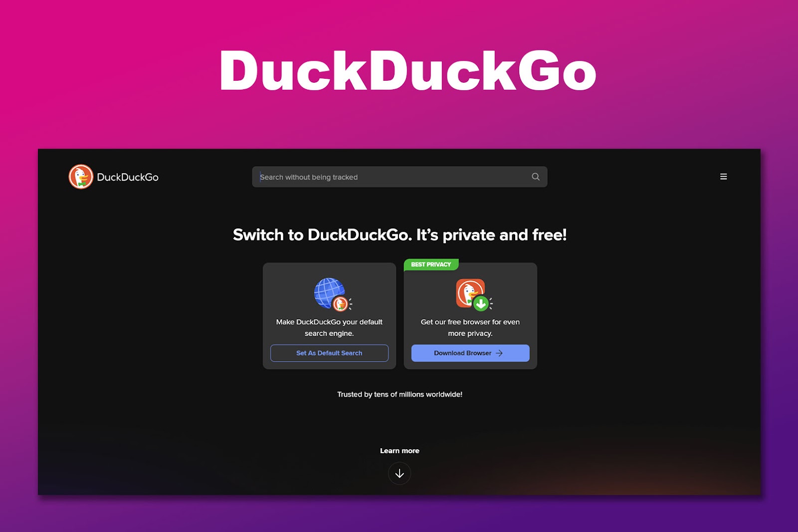Image resolution: width=798 pixels, height=532 pixels.
Task: Focus the 'Search without being tracked' field
Action: (x=399, y=177)
